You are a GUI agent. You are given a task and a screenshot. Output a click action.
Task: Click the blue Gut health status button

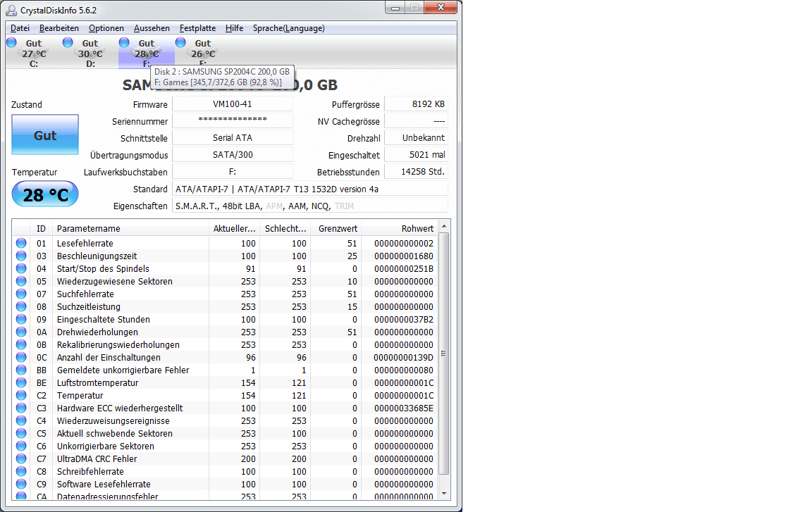tap(45, 135)
